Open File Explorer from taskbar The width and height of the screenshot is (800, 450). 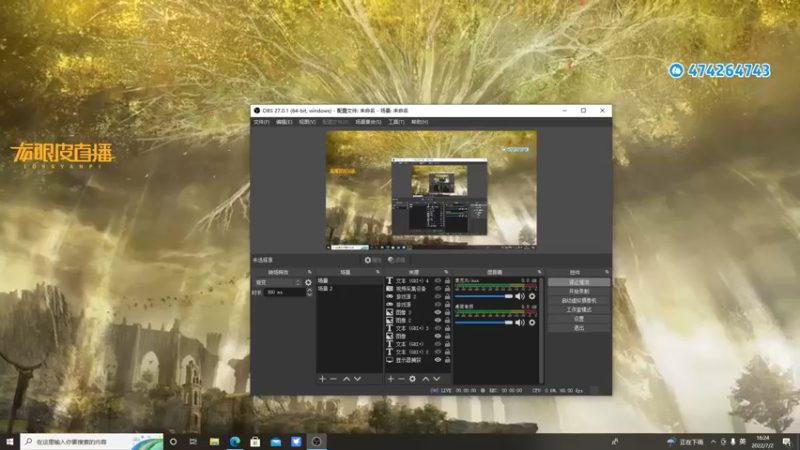pyautogui.click(x=214, y=441)
